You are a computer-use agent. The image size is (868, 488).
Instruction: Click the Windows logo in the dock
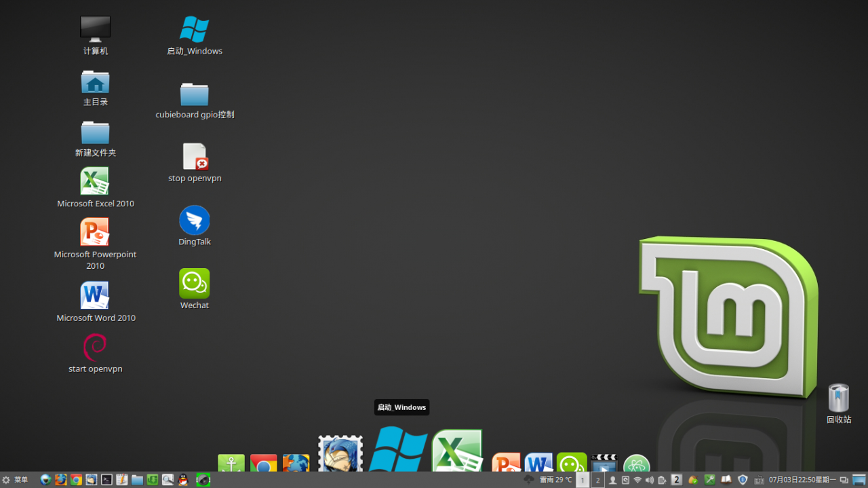click(398, 449)
